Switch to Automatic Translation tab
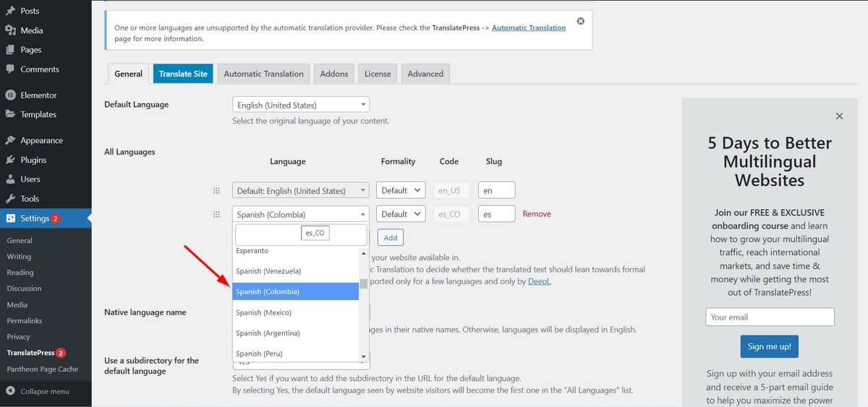The height and width of the screenshot is (407, 868). tap(263, 74)
